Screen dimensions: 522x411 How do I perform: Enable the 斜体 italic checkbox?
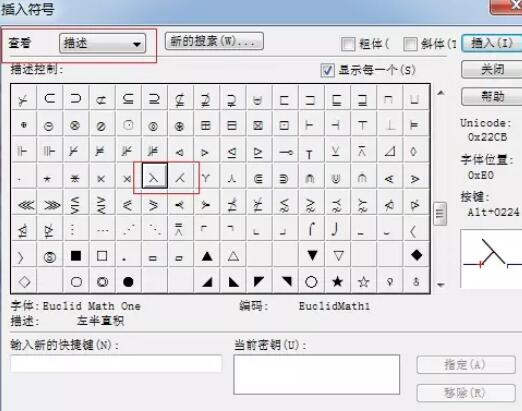click(410, 44)
